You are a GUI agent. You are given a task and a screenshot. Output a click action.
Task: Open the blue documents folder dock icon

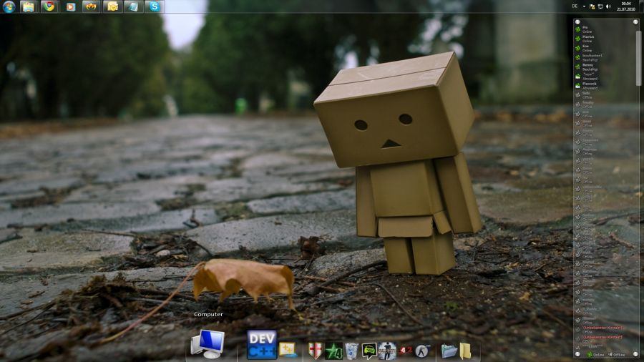point(449,351)
